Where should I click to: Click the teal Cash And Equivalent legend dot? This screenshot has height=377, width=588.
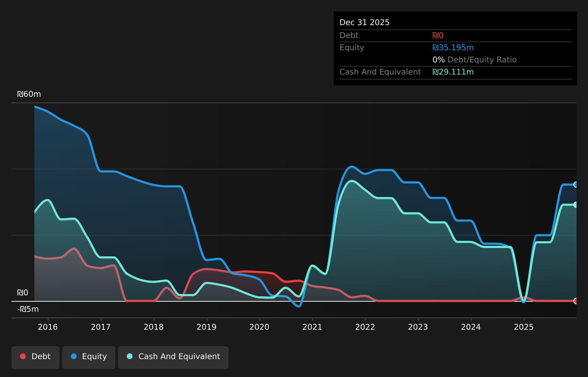point(130,356)
